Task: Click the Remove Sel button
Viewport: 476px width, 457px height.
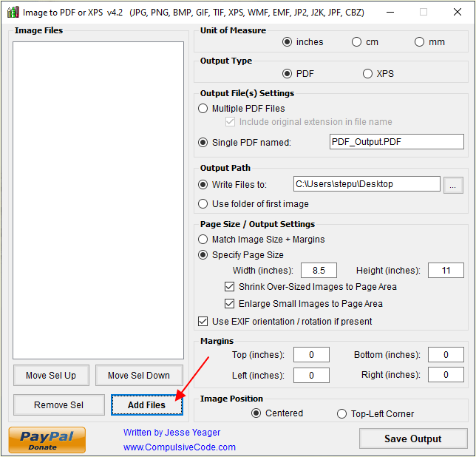Action: click(x=59, y=404)
